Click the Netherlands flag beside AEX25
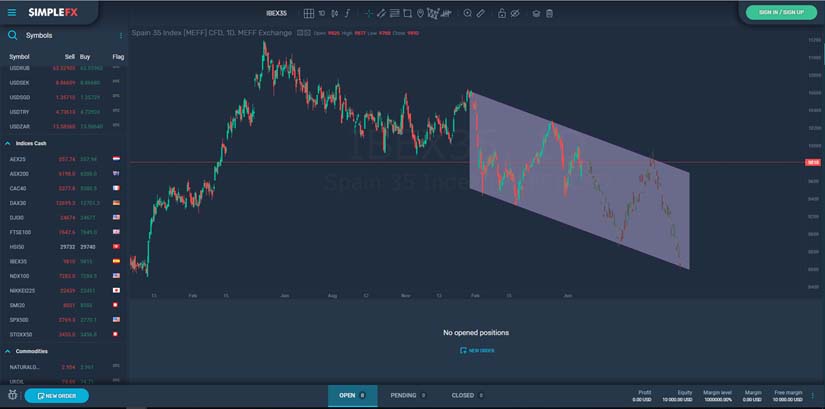This screenshot has width=825, height=409. (116, 158)
